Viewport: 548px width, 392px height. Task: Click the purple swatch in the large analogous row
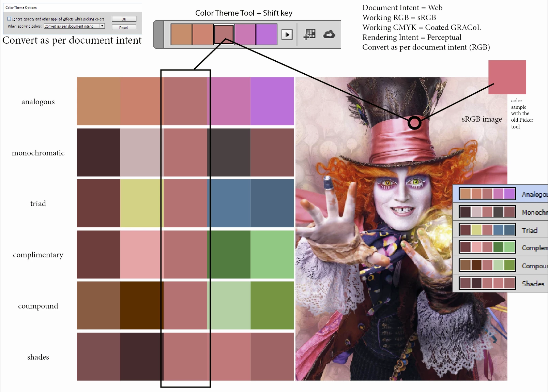pyautogui.click(x=272, y=101)
